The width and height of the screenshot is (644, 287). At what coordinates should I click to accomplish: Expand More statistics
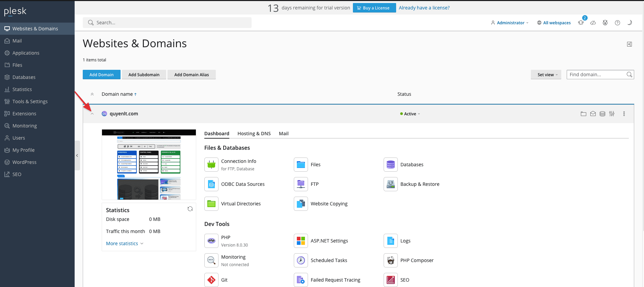pyautogui.click(x=125, y=243)
